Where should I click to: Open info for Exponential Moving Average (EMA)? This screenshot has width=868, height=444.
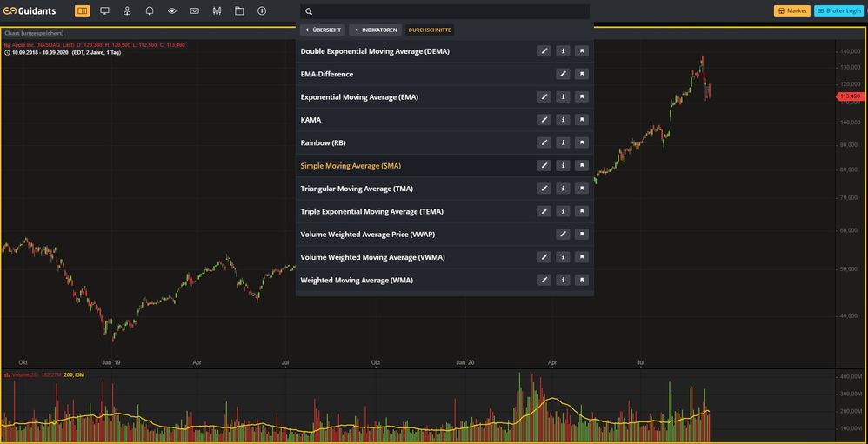coord(563,97)
